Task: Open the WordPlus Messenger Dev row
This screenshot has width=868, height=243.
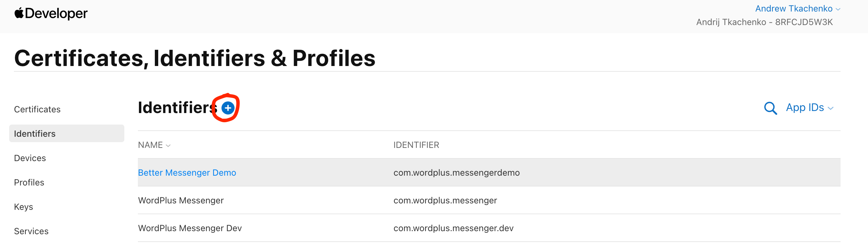Action: [190, 228]
